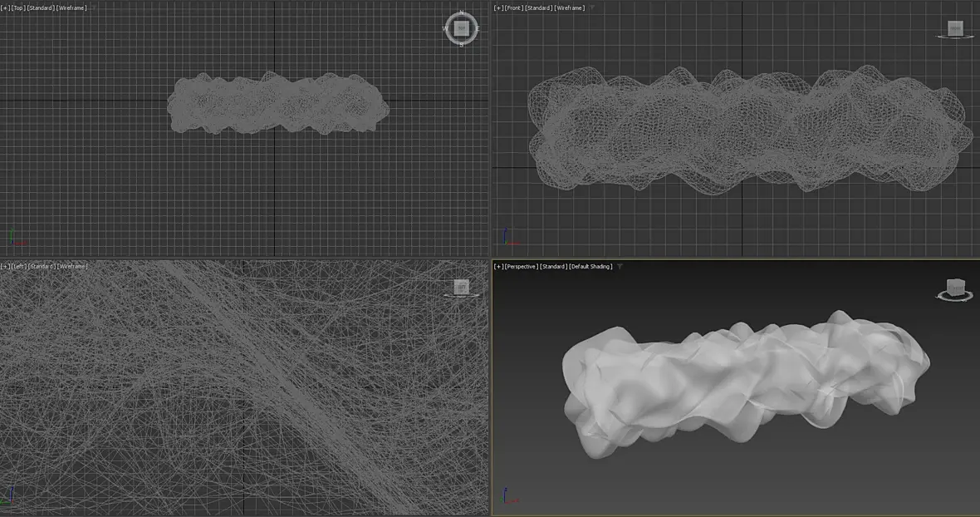The image size is (980, 517).
Task: Click the N compass marker on Top ViewCube
Action: (x=462, y=12)
